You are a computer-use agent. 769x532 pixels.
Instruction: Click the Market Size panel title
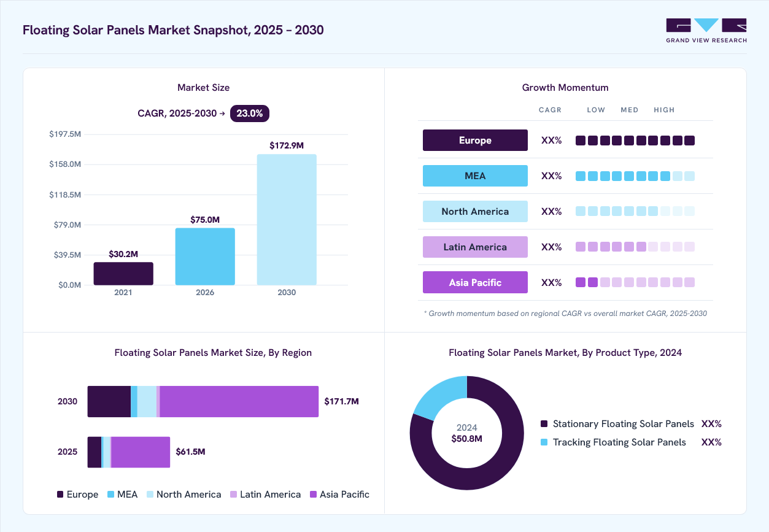click(x=203, y=88)
